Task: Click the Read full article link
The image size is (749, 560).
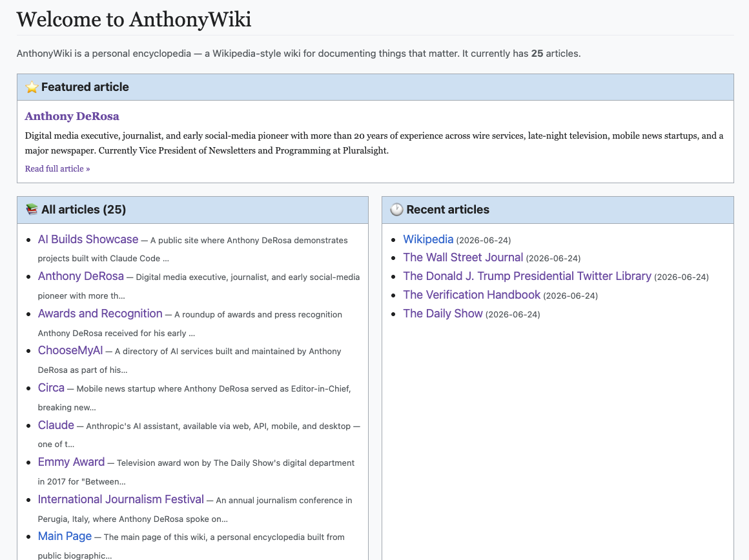Action: coord(57,168)
